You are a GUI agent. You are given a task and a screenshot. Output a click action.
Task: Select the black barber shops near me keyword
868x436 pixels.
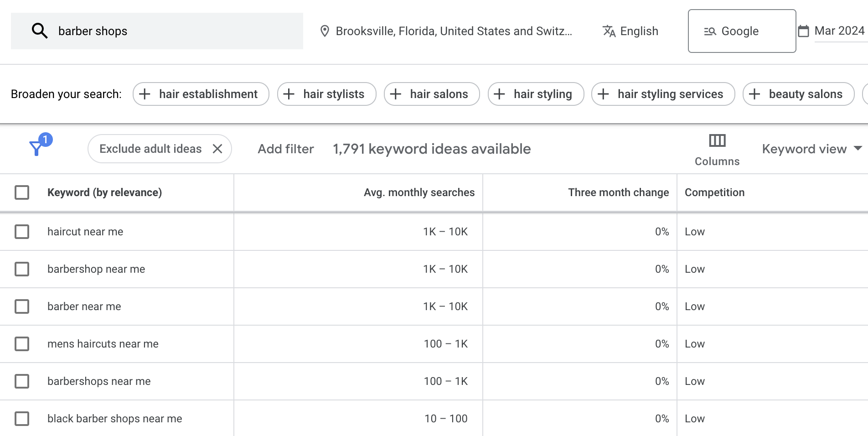21,418
